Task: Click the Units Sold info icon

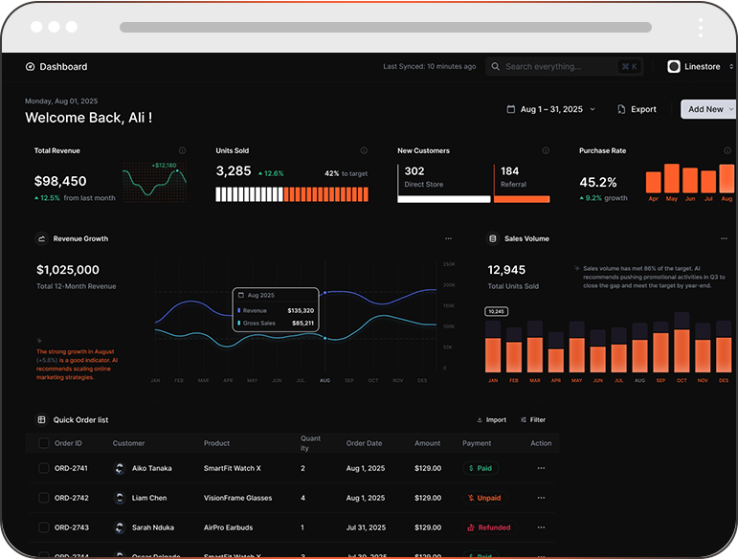Action: point(364,150)
